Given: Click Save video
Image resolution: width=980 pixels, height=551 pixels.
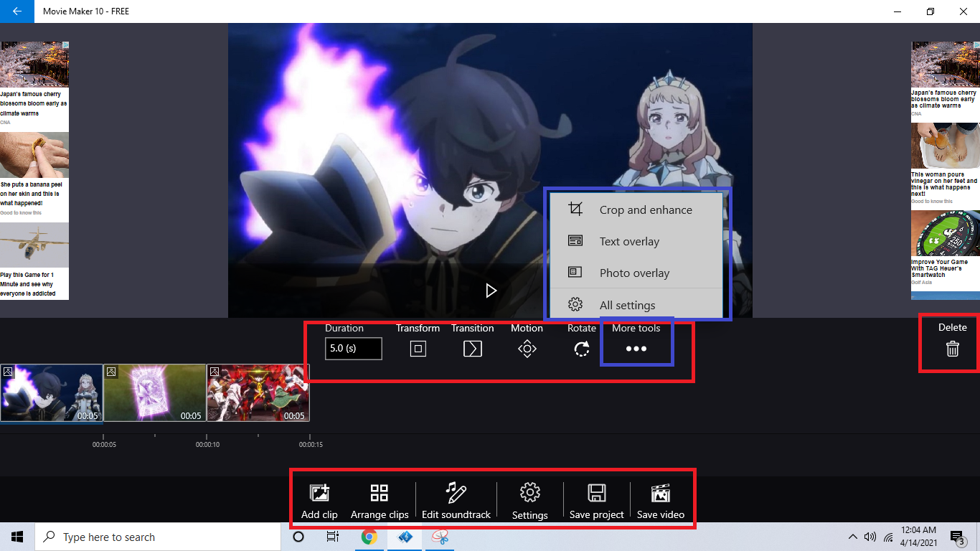Looking at the screenshot, I should (x=661, y=501).
